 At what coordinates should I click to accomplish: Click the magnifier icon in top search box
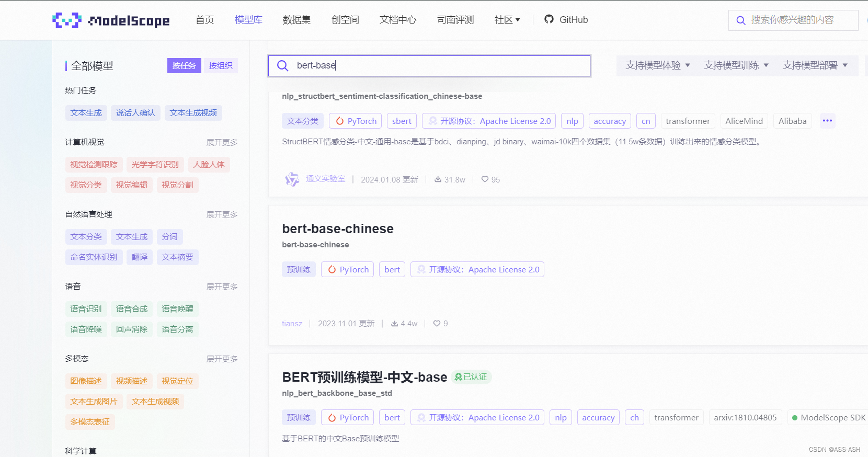click(x=740, y=20)
